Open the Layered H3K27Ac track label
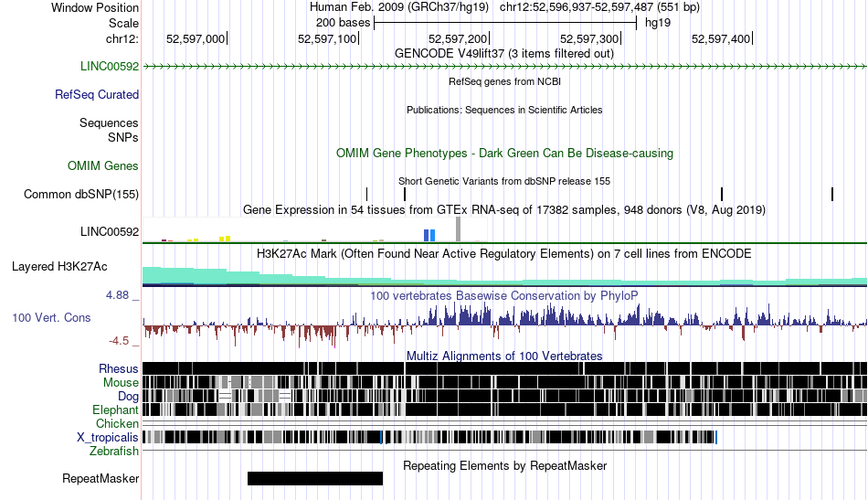The image size is (868, 500). point(59,267)
